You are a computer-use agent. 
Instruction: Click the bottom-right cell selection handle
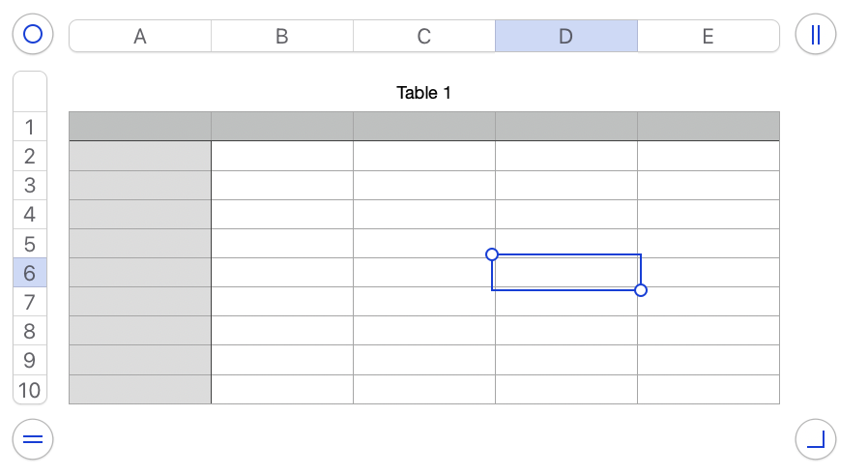pyautogui.click(x=640, y=290)
